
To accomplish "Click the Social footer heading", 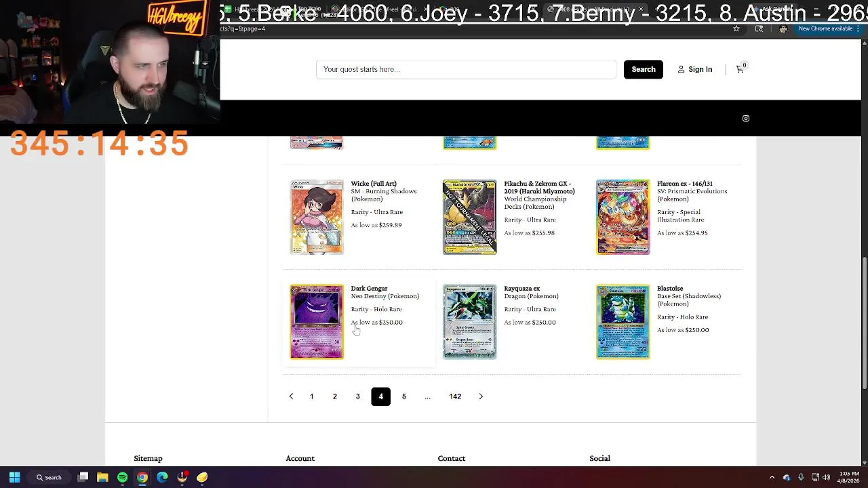I will tap(600, 459).
